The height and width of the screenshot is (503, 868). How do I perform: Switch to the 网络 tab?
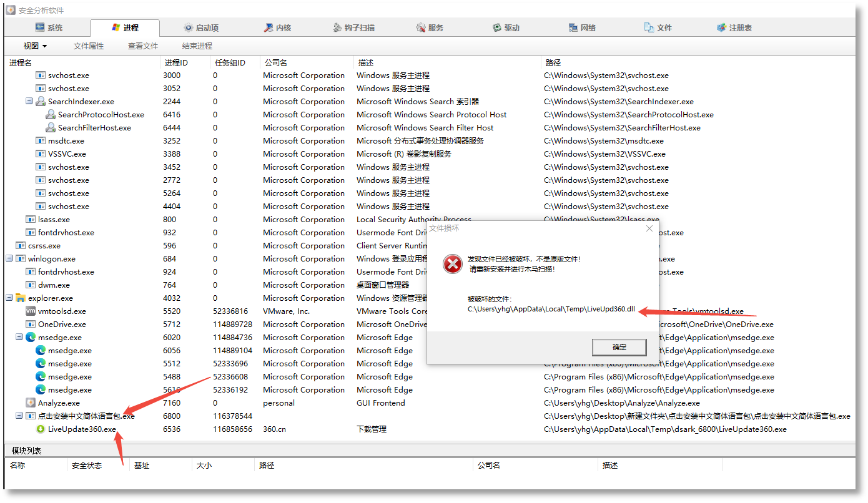click(582, 27)
